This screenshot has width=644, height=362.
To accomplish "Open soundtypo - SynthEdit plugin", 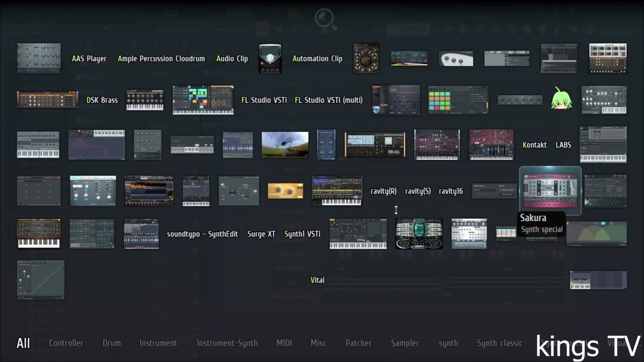I will (202, 234).
